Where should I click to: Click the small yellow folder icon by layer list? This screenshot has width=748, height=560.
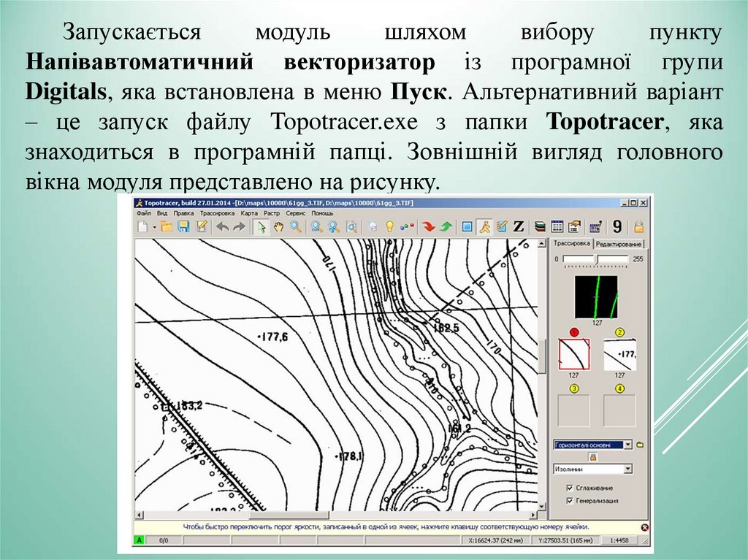pos(640,445)
